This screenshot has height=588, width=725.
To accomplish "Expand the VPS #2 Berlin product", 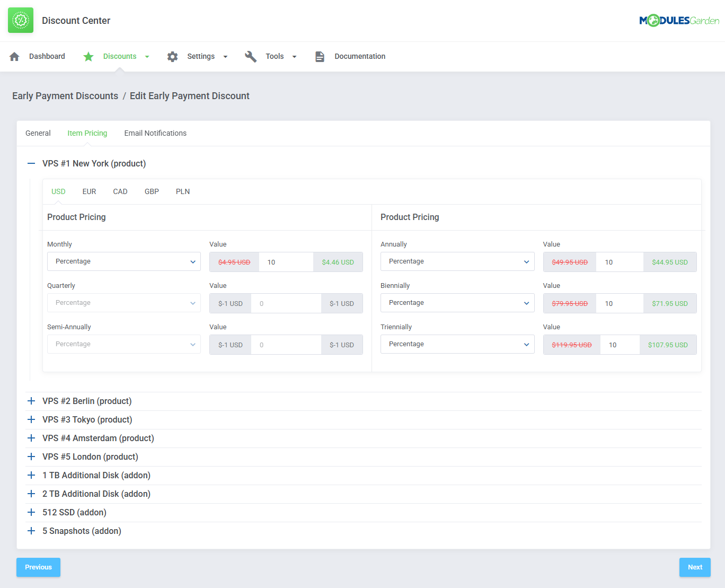I will pos(31,401).
